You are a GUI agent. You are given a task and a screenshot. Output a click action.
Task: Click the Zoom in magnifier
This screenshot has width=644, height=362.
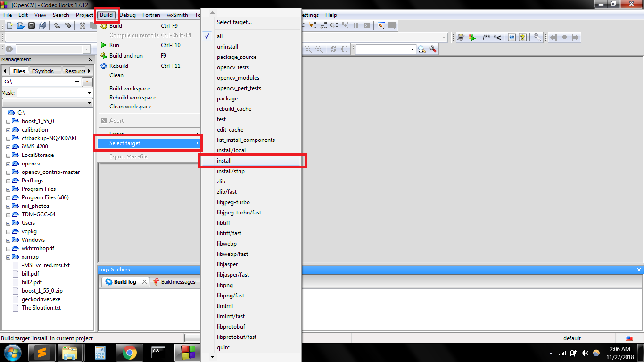pyautogui.click(x=308, y=49)
